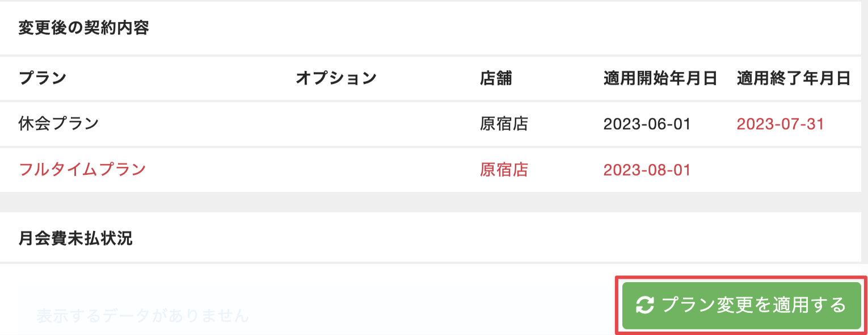Click the 適用終了年月日 column header
This screenshot has width=868, height=335.
click(794, 78)
